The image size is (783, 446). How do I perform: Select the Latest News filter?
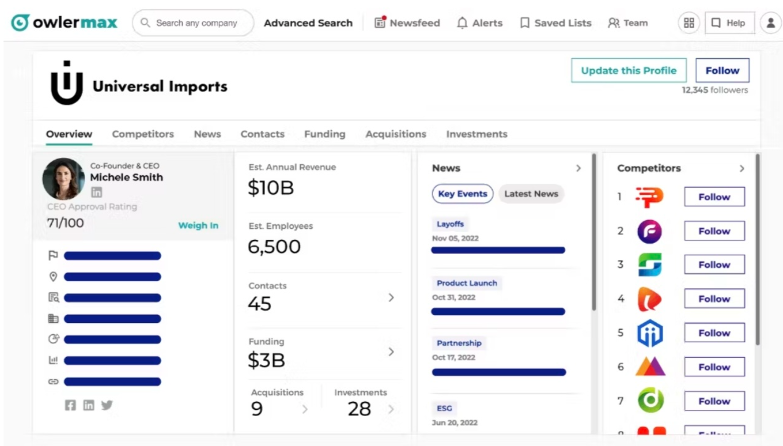[x=531, y=194]
